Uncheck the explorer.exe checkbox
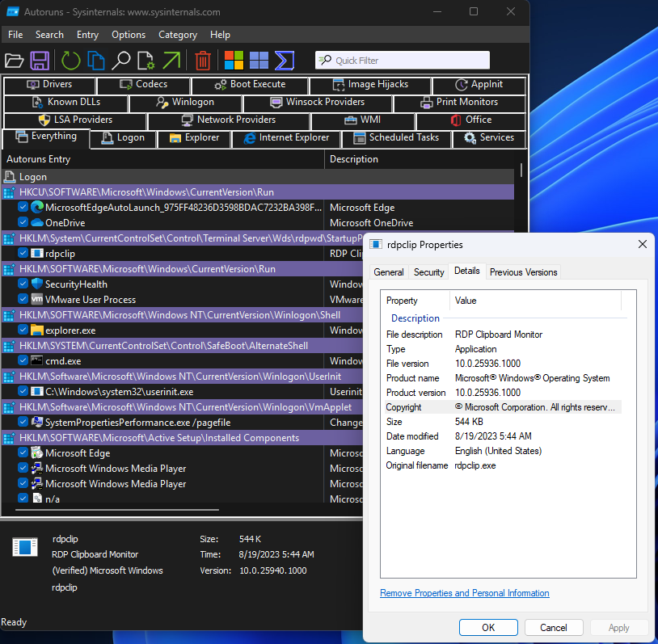The width and height of the screenshot is (658, 644). click(23, 330)
